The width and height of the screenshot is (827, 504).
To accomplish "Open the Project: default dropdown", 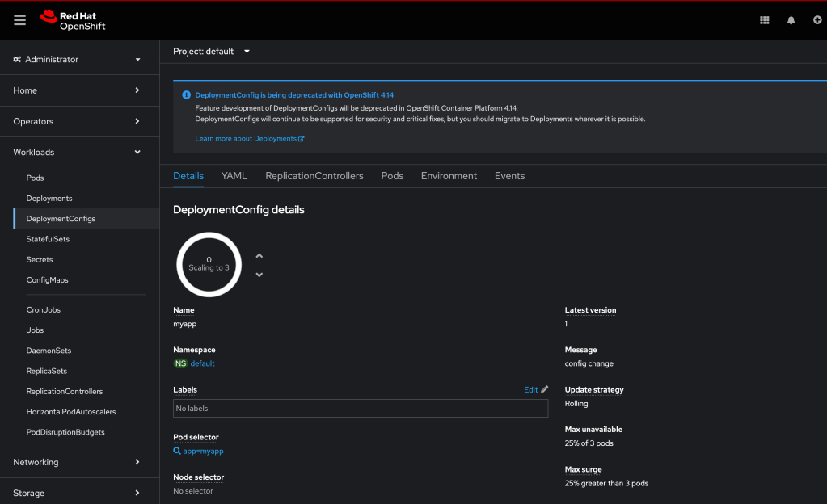I will tap(212, 51).
